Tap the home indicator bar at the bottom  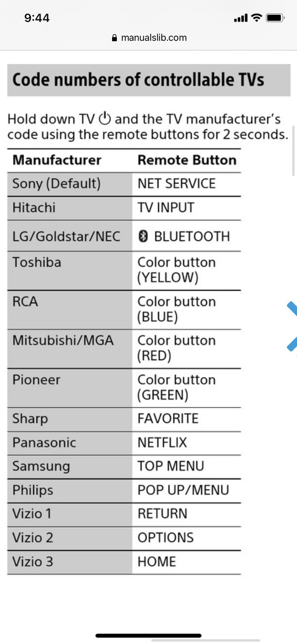coord(148,635)
